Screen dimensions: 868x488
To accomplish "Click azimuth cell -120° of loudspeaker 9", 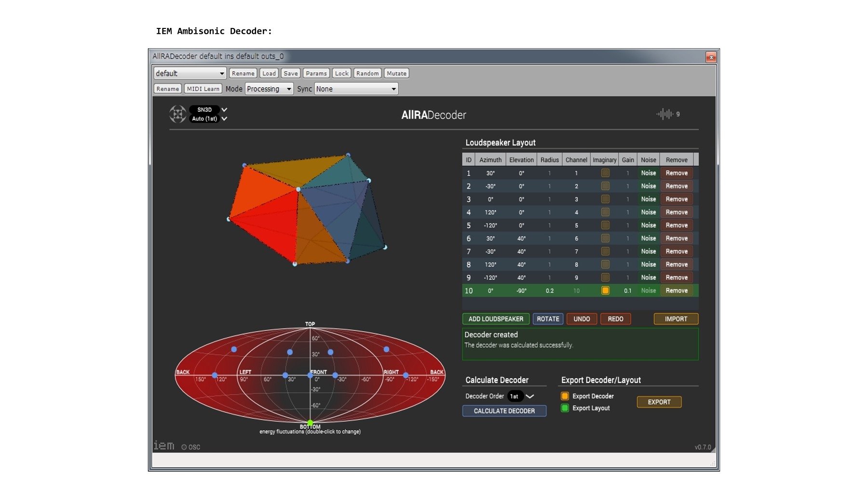I will click(490, 277).
